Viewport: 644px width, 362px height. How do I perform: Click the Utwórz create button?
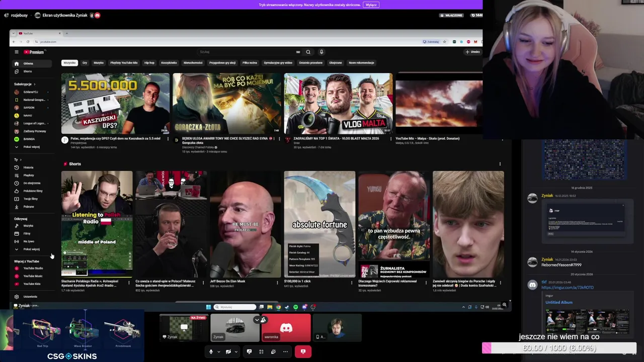[472, 52]
